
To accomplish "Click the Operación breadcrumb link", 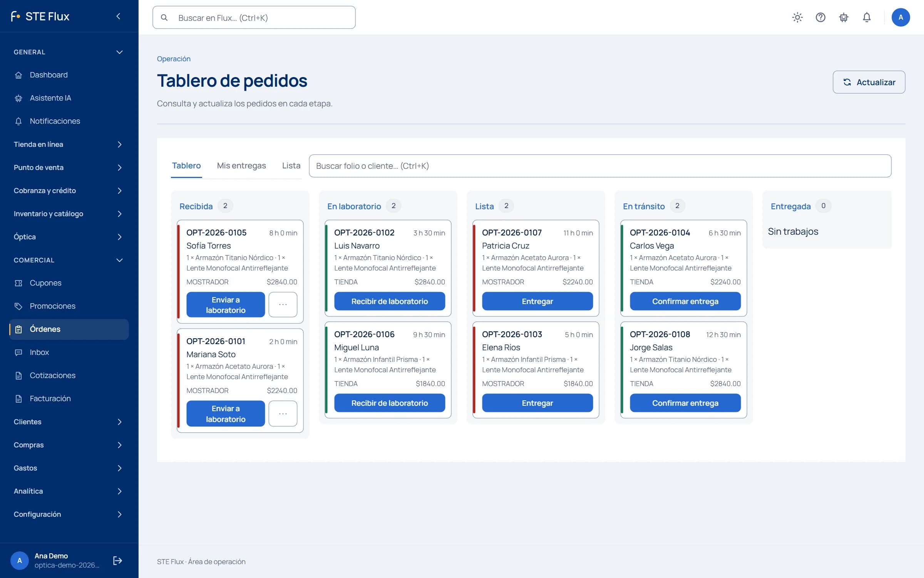I will (x=174, y=59).
